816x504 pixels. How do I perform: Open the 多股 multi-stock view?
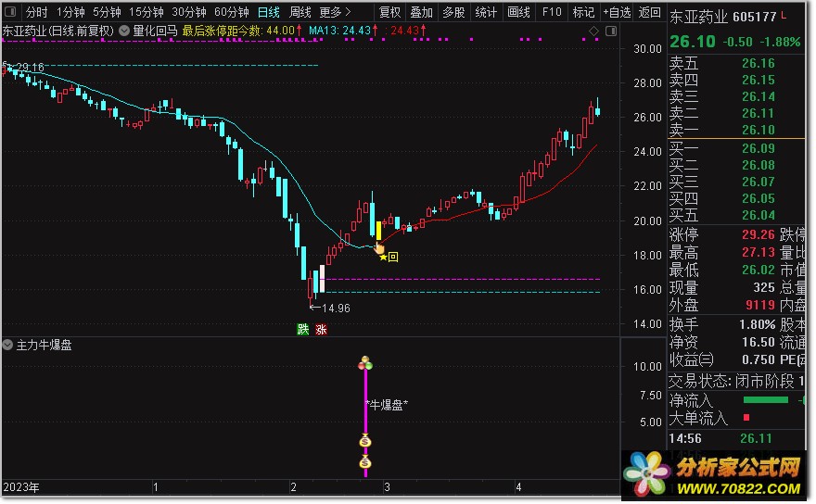pos(453,12)
